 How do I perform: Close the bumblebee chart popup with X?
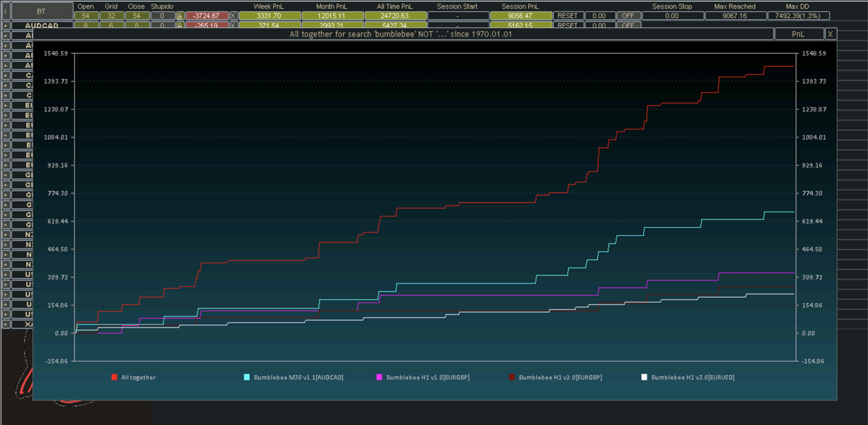pyautogui.click(x=831, y=34)
